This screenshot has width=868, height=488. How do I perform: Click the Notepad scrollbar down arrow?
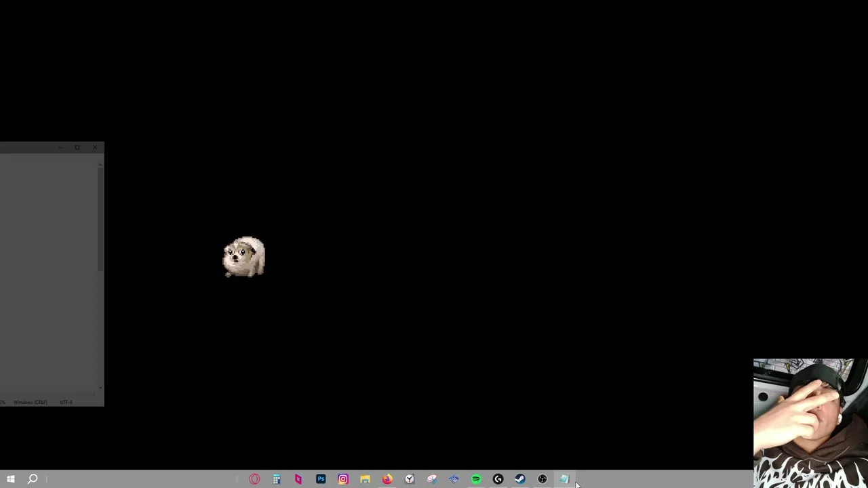click(x=100, y=387)
